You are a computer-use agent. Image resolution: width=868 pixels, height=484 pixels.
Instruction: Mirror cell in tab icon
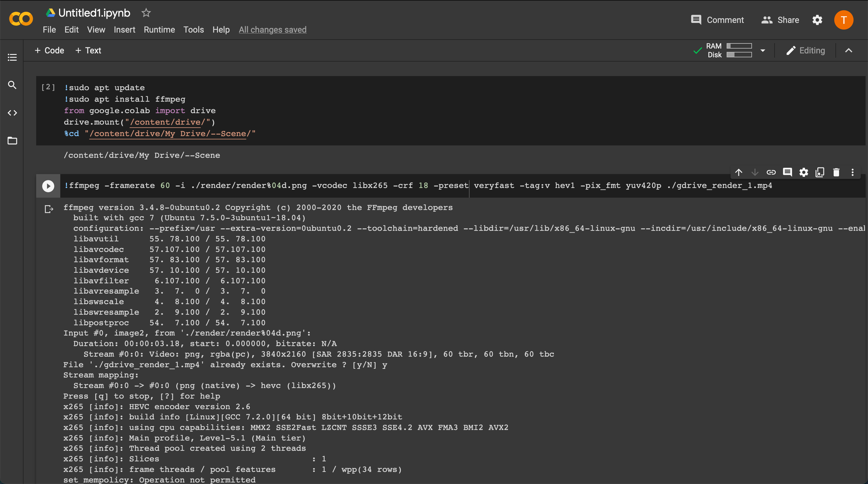pyautogui.click(x=820, y=172)
